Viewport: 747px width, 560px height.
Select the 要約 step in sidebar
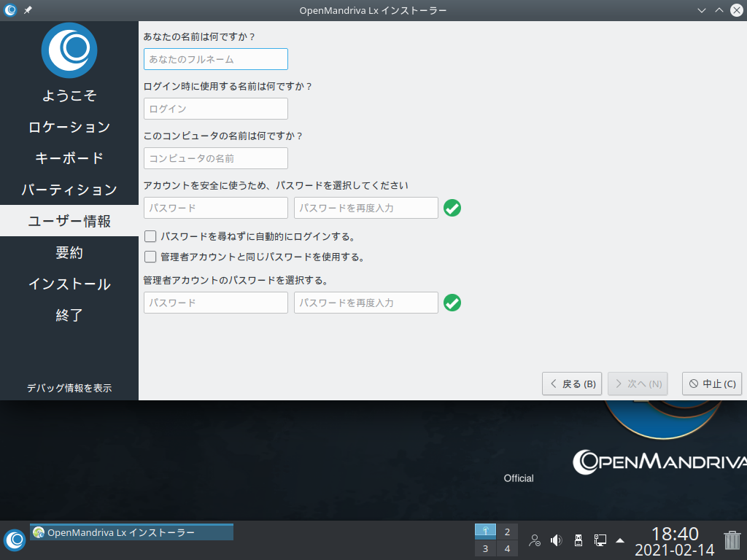[69, 252]
